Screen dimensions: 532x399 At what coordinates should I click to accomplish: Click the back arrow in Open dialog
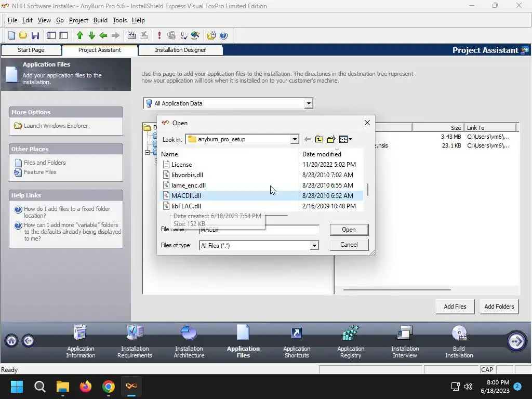point(308,139)
